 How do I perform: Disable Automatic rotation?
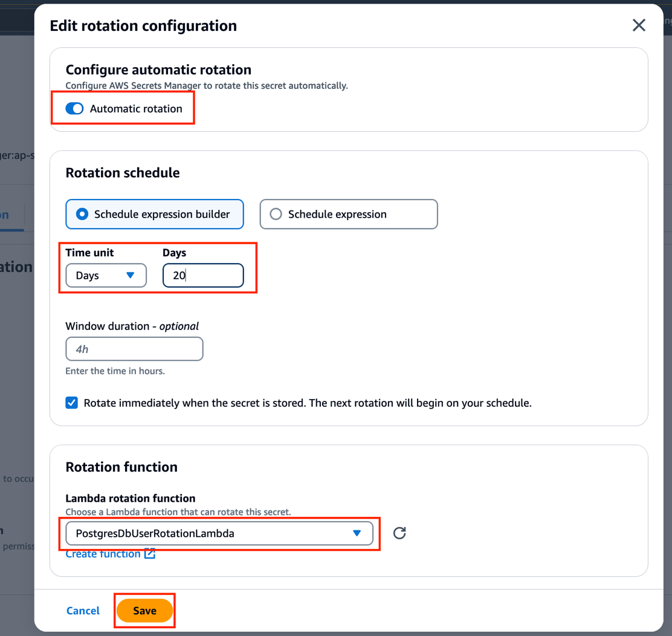(x=74, y=108)
